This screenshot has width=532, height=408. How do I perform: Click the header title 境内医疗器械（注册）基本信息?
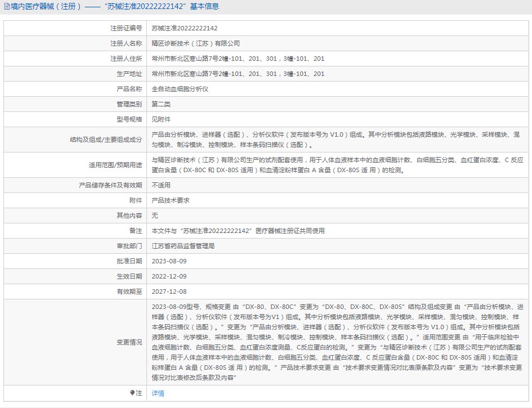(115, 6)
